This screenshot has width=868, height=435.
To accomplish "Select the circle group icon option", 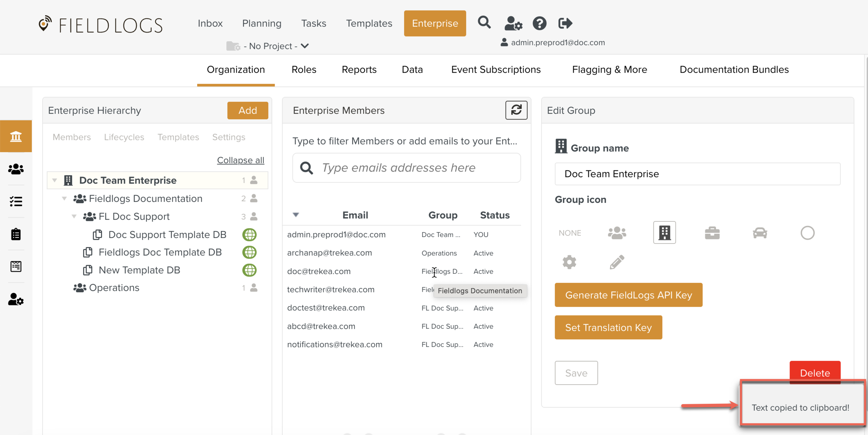I will click(x=807, y=233).
